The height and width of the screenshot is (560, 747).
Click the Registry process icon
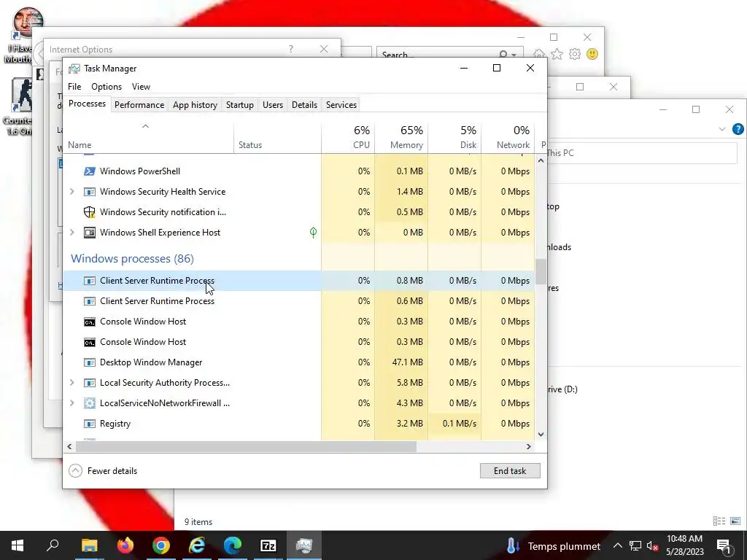(x=89, y=424)
